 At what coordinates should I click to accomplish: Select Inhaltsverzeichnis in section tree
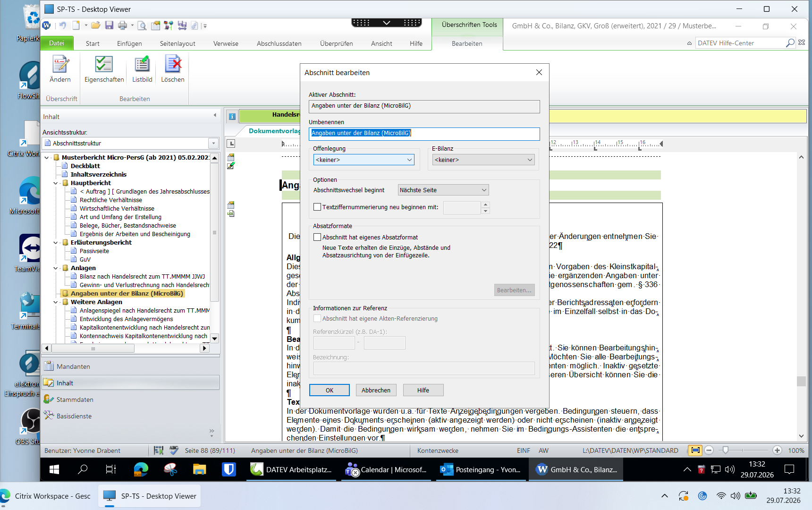(x=98, y=174)
